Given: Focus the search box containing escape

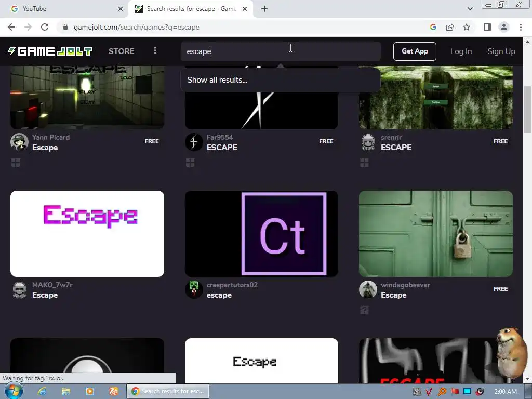Looking at the screenshot, I should click(x=281, y=51).
